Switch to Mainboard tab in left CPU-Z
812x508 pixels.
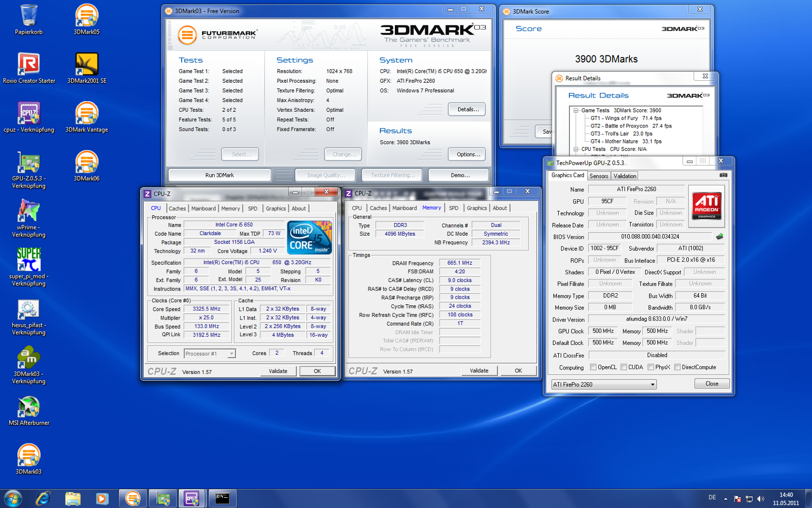204,208
